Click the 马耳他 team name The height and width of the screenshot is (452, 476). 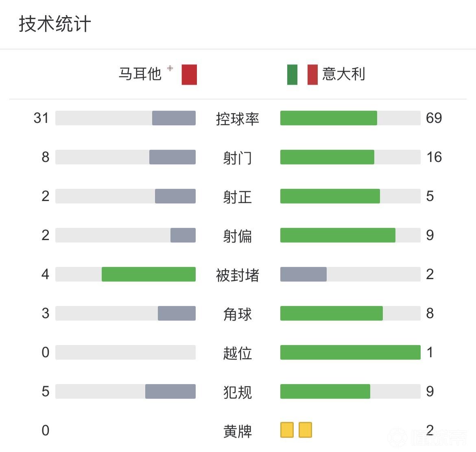click(140, 74)
